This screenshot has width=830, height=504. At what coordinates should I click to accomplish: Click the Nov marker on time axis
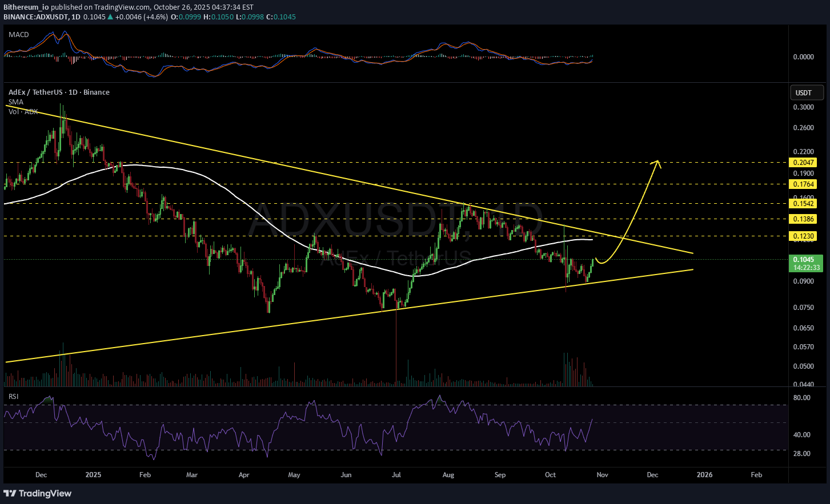tap(602, 475)
